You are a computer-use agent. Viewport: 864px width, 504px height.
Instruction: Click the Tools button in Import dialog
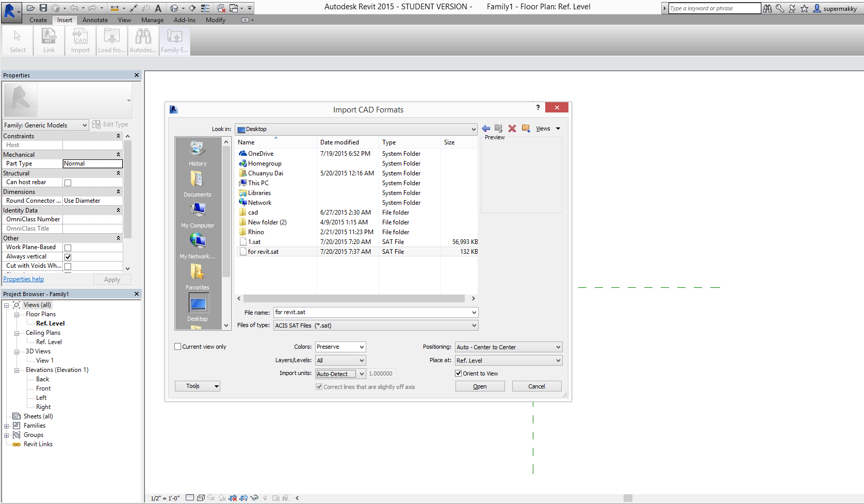click(x=198, y=386)
